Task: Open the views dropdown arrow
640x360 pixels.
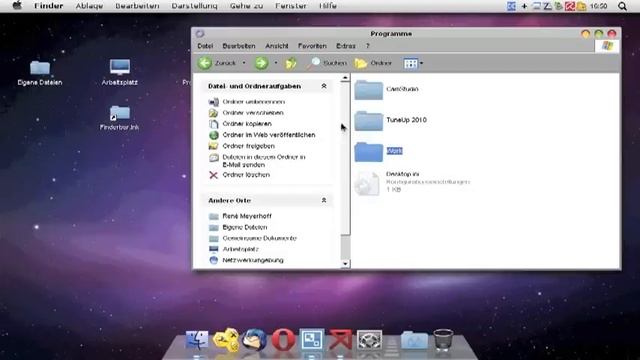Action: pos(422,63)
